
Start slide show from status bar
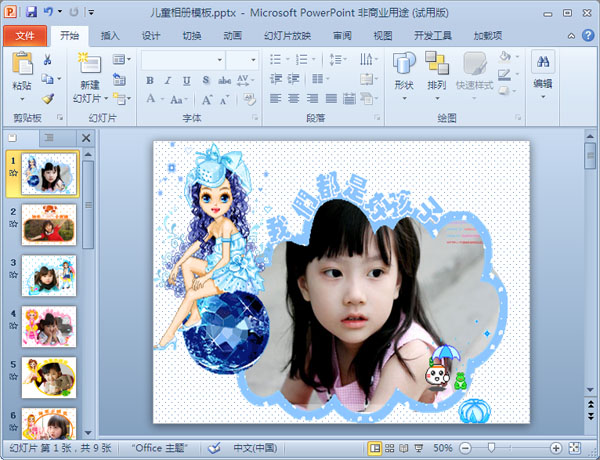pyautogui.click(x=419, y=448)
